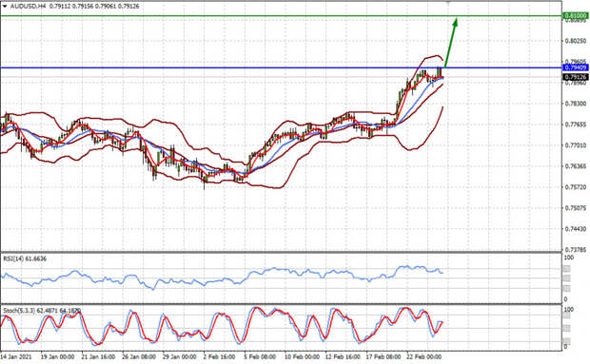Click the 0.75720 price axis value
Screen dimensions: 590x364
(x=576, y=186)
